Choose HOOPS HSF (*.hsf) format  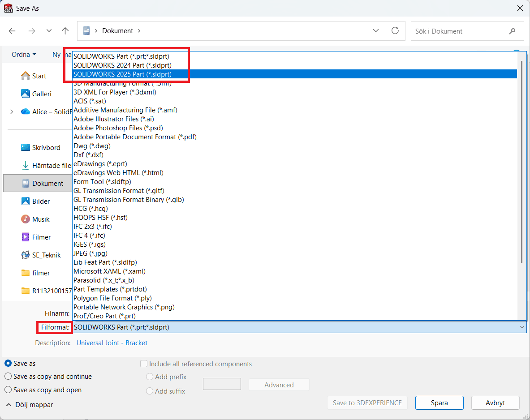point(295,217)
